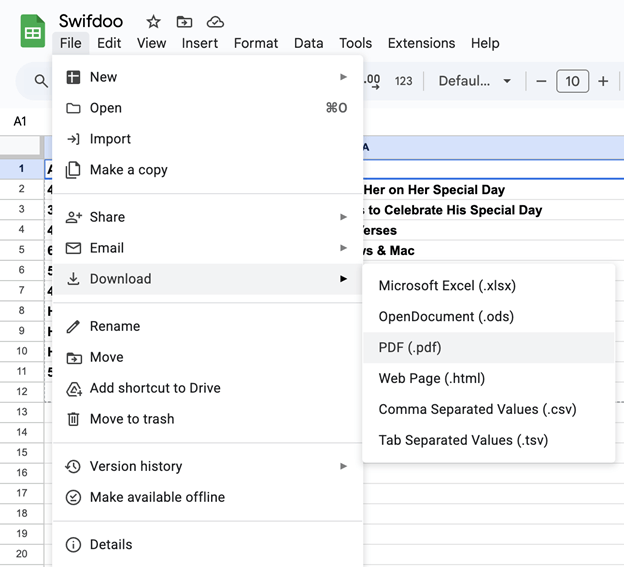The image size is (624, 567).
Task: Click cell text 'Her on Her Special Day'
Action: pyautogui.click(x=434, y=190)
